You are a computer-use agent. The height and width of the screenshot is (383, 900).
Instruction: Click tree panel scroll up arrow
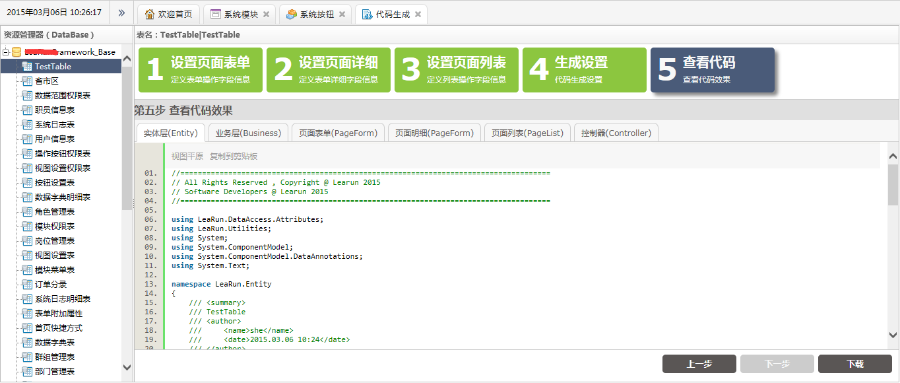[127, 58]
